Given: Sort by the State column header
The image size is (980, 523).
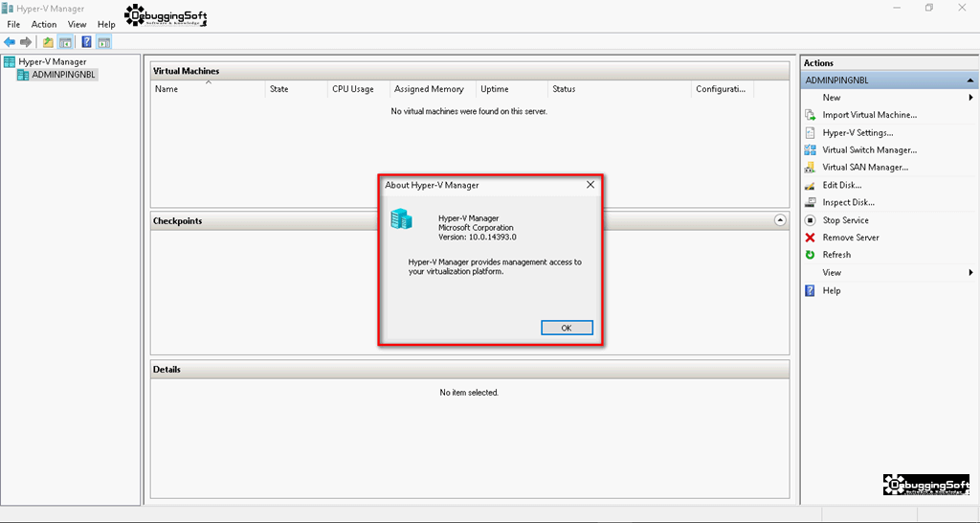Looking at the screenshot, I should click(297, 89).
